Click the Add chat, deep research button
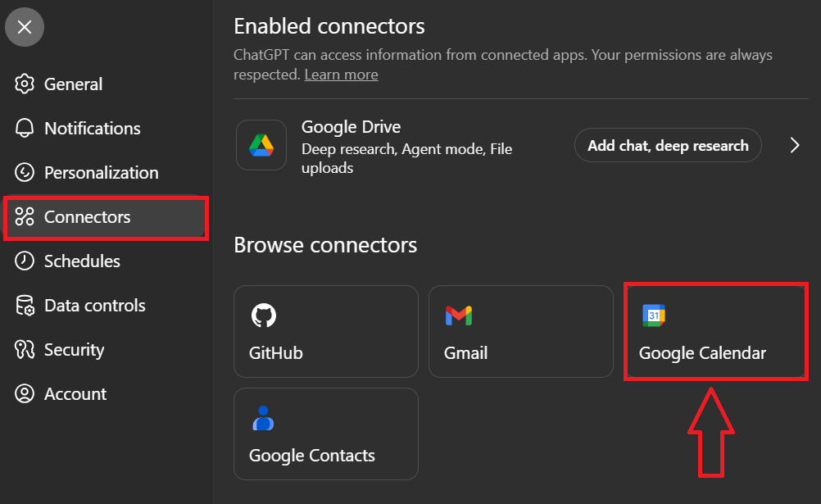The width and height of the screenshot is (821, 504). pos(668,145)
